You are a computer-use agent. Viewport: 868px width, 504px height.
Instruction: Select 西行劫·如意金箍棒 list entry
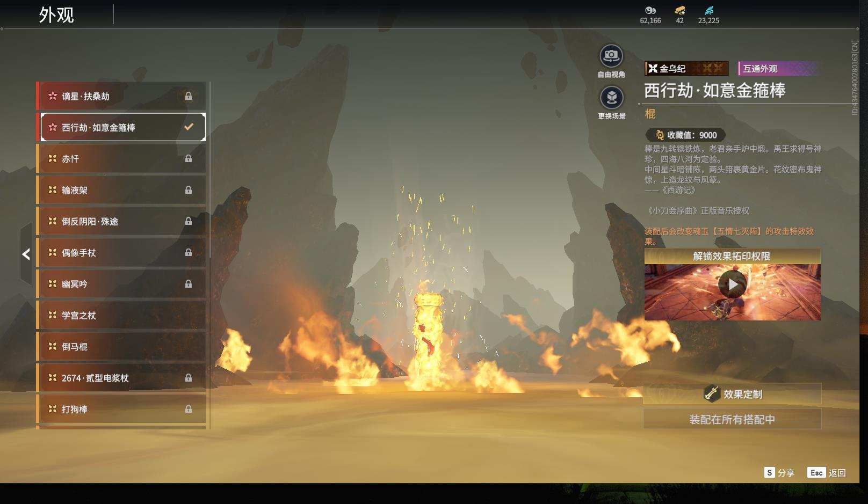pos(123,127)
